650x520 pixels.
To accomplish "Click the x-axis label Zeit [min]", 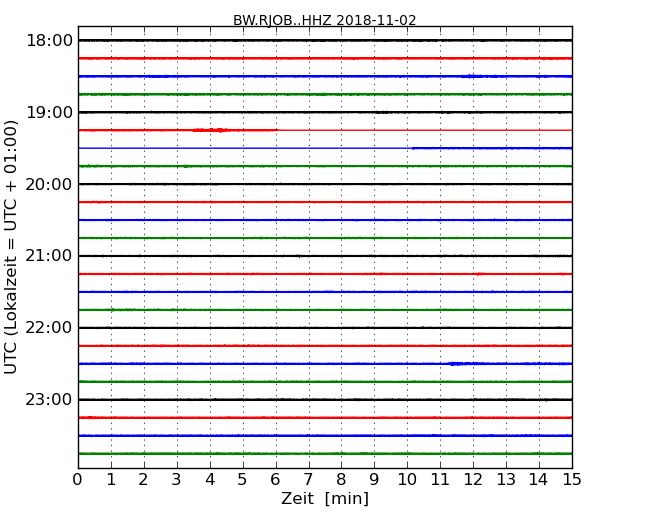I will (x=325, y=498).
